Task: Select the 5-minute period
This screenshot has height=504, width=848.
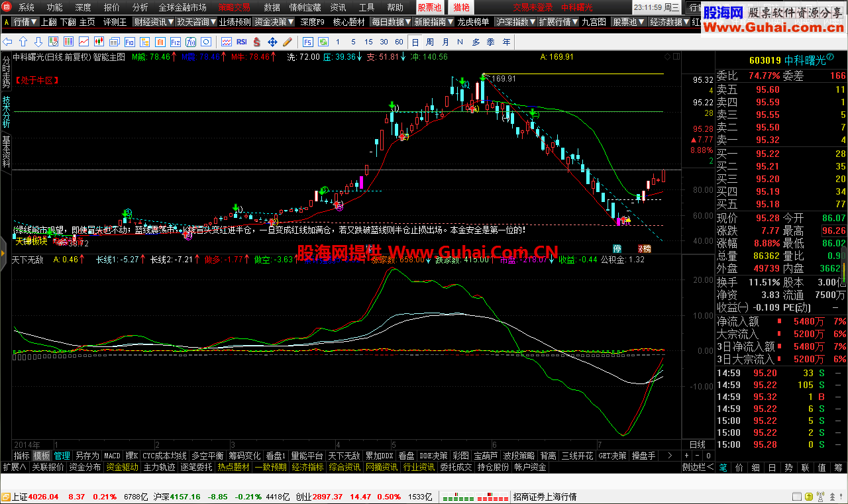Action: point(353,42)
